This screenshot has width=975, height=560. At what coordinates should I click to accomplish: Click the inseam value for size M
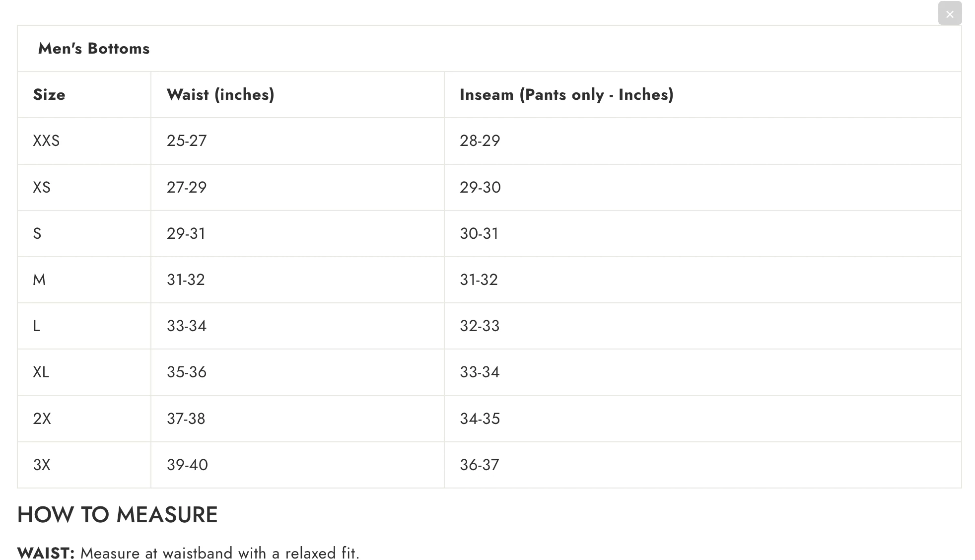click(x=479, y=280)
